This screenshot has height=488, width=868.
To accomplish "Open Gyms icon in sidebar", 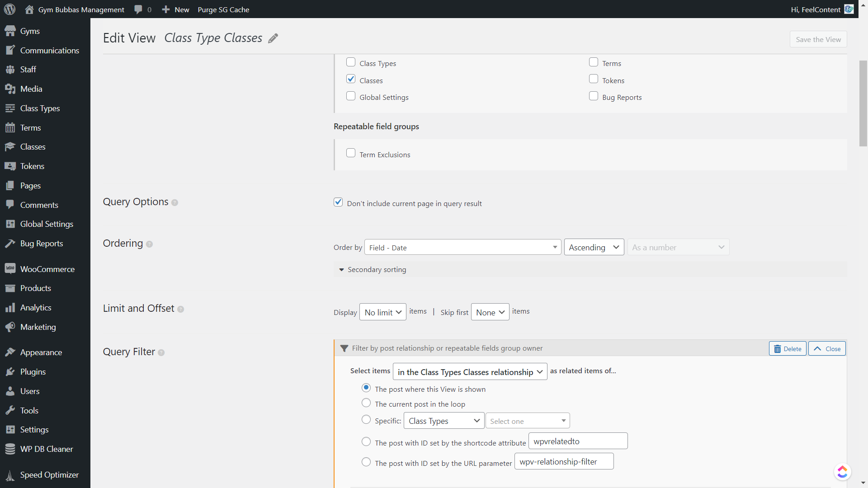I will [10, 31].
